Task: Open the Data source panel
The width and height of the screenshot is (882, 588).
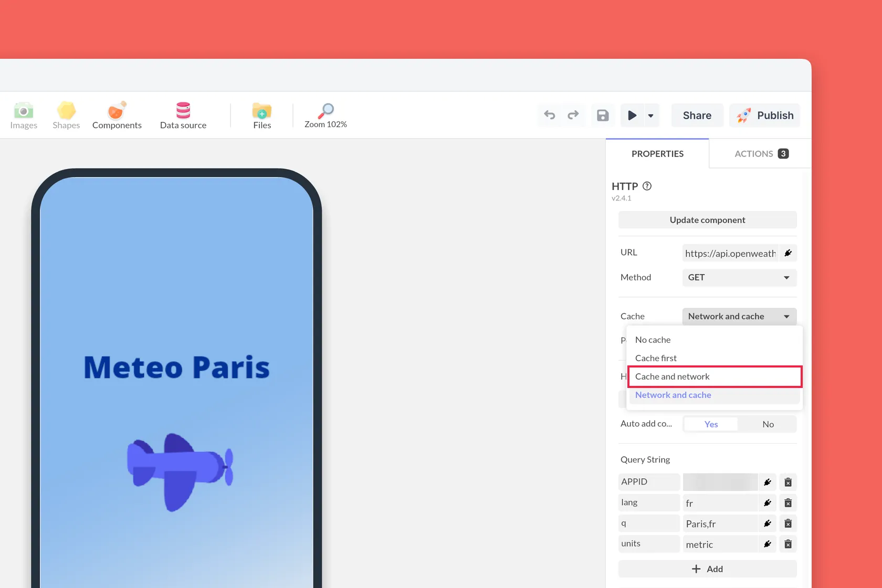Action: click(183, 115)
